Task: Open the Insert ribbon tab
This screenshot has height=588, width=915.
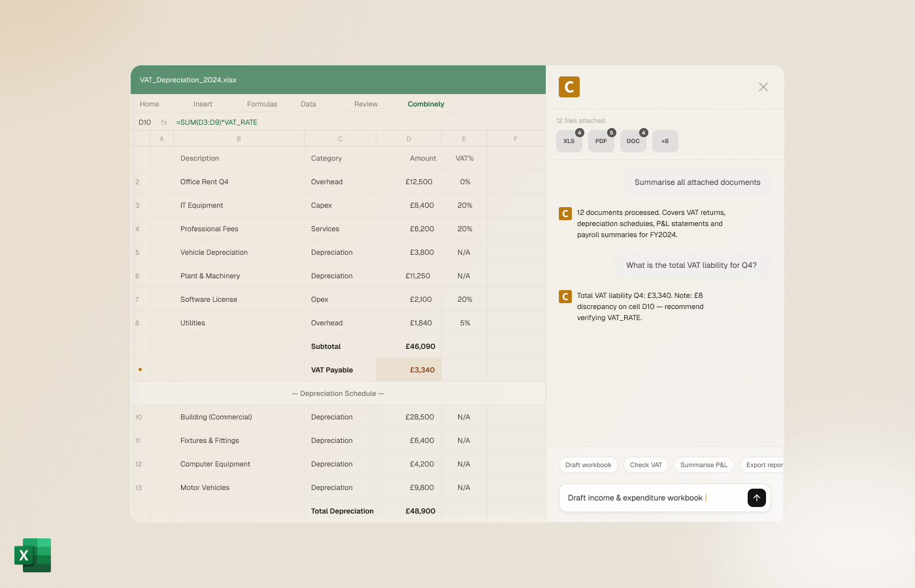Action: tap(203, 104)
